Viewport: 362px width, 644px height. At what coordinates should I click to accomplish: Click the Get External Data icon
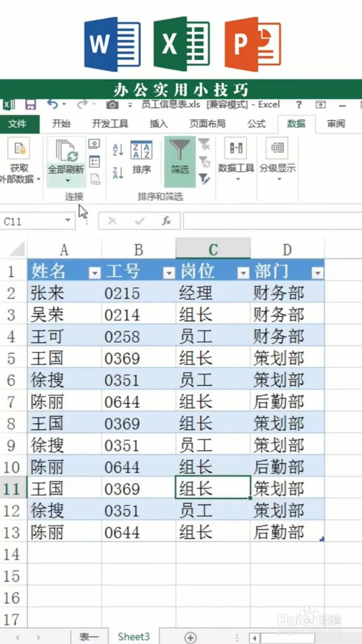(x=19, y=148)
